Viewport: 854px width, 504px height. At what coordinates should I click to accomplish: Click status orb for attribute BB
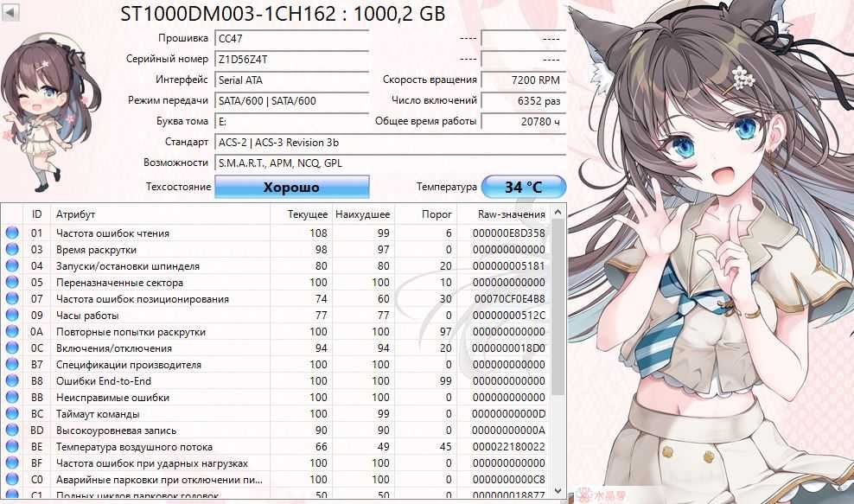tap(12, 397)
